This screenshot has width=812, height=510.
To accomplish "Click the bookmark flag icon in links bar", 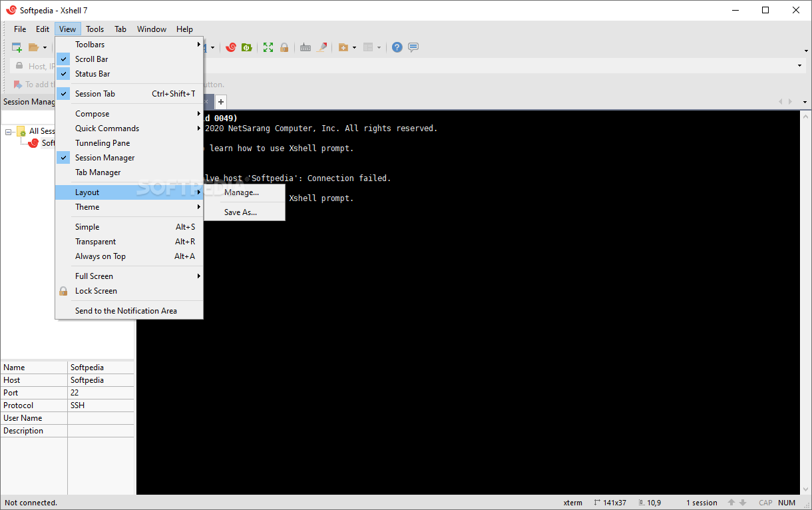I will (x=18, y=85).
